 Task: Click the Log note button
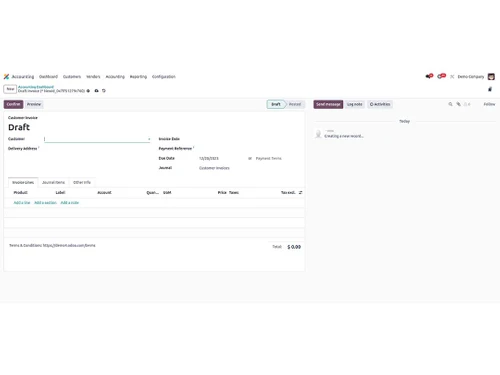tap(355, 104)
